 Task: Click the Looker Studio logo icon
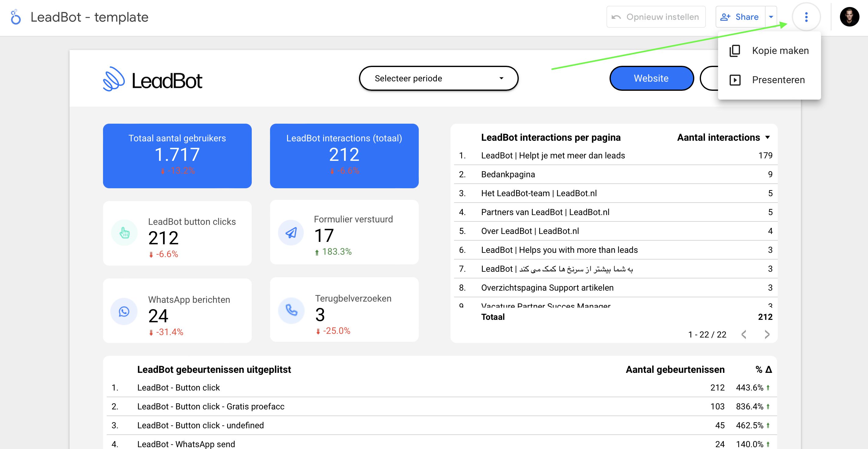[16, 17]
